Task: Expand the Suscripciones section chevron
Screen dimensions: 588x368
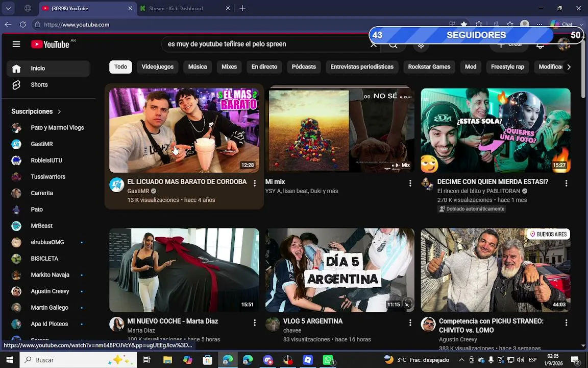Action: point(59,111)
